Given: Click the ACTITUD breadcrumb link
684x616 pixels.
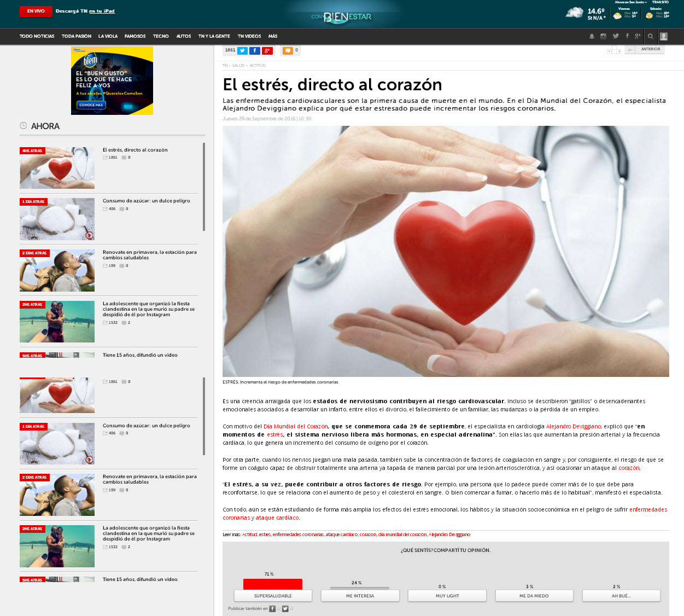Looking at the screenshot, I should (x=258, y=66).
